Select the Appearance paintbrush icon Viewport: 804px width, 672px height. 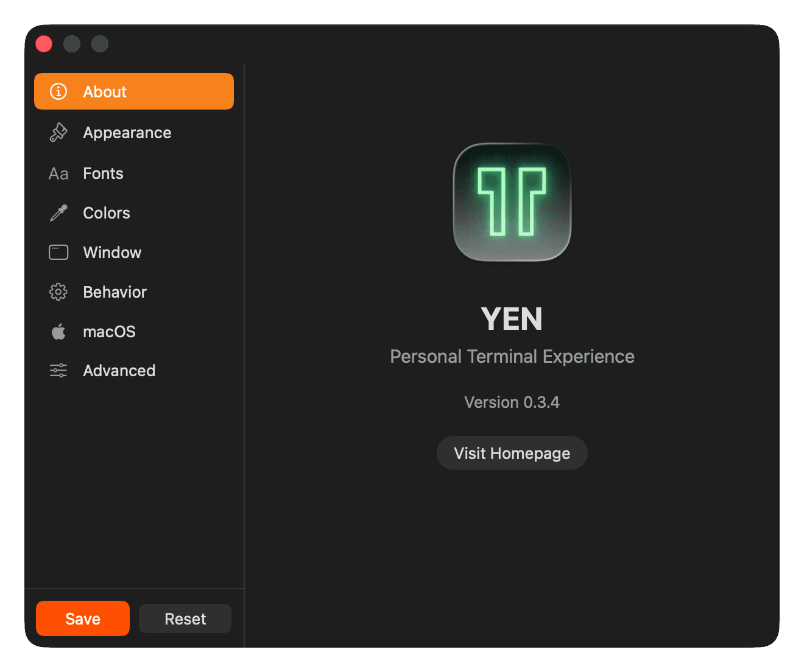click(58, 132)
